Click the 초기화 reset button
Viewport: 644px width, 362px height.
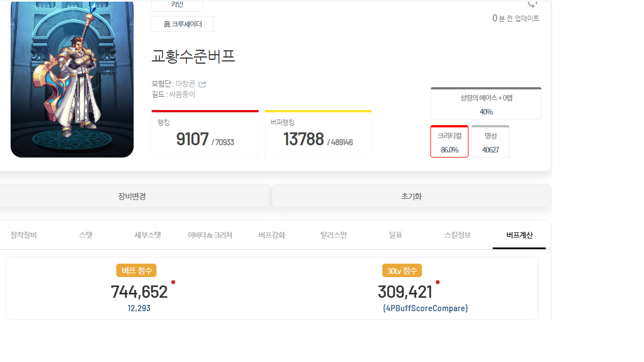point(411,196)
